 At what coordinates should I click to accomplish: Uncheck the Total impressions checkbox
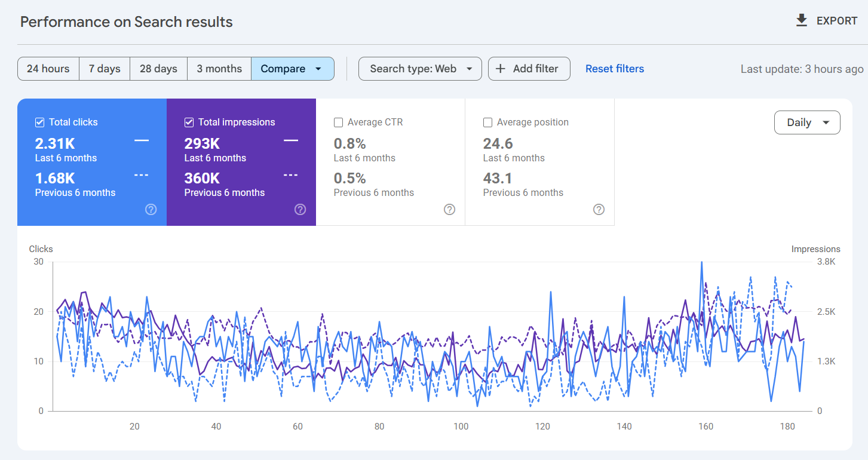click(188, 122)
